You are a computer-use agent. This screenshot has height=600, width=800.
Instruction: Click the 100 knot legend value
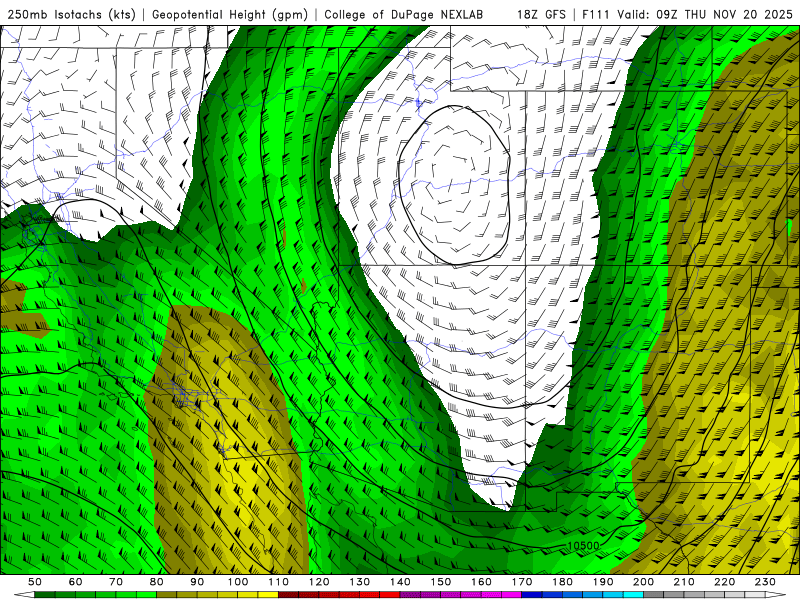click(238, 582)
